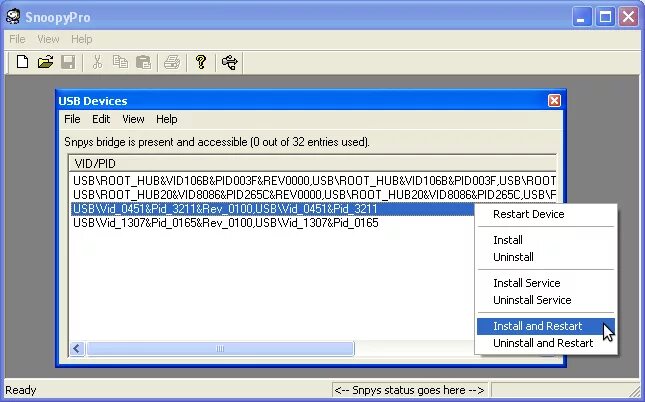Screen dimensions: 645x402
Task: Click the horizontal scrollbar left arrow
Action: 77,349
